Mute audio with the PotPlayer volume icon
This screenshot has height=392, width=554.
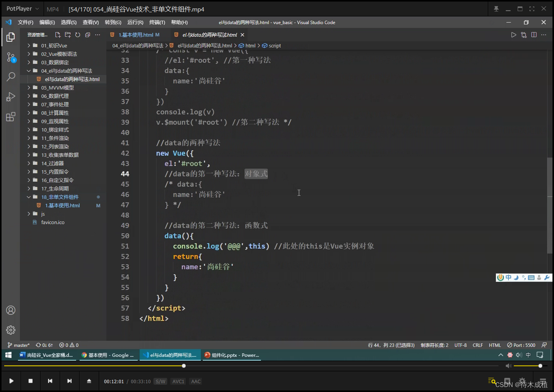(508, 366)
